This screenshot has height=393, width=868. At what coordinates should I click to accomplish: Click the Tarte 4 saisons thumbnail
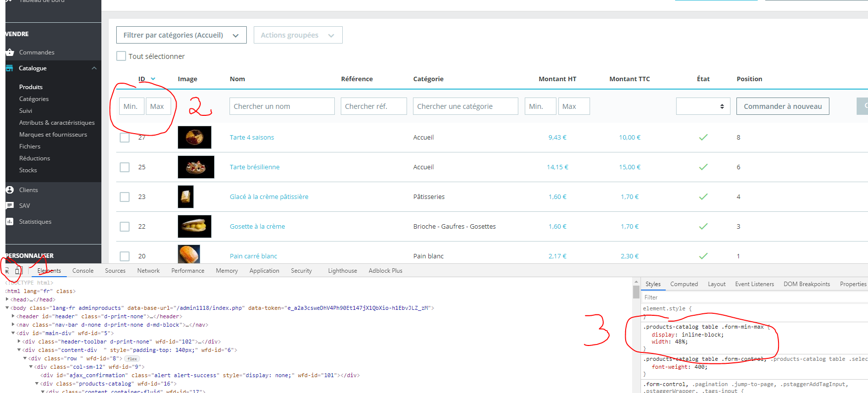tap(194, 137)
